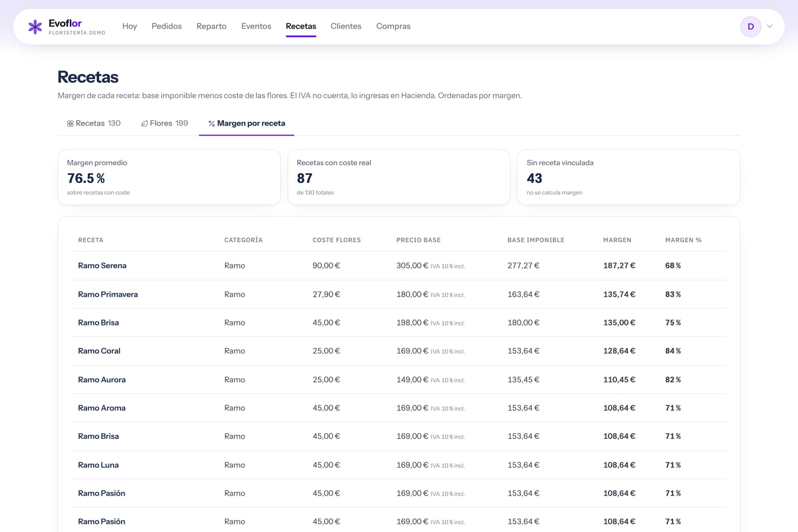Click the MARGEN % column header
798x532 pixels.
click(683, 240)
